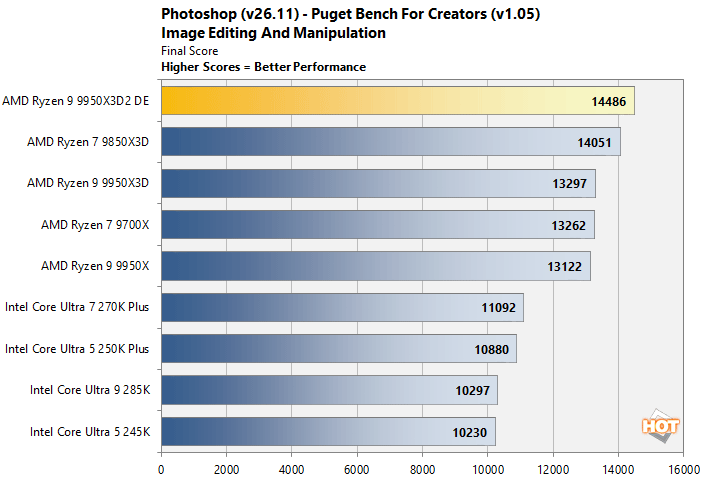The width and height of the screenshot is (708, 480).
Task: Click the 2000 axis tick label
Action: pyautogui.click(x=227, y=470)
